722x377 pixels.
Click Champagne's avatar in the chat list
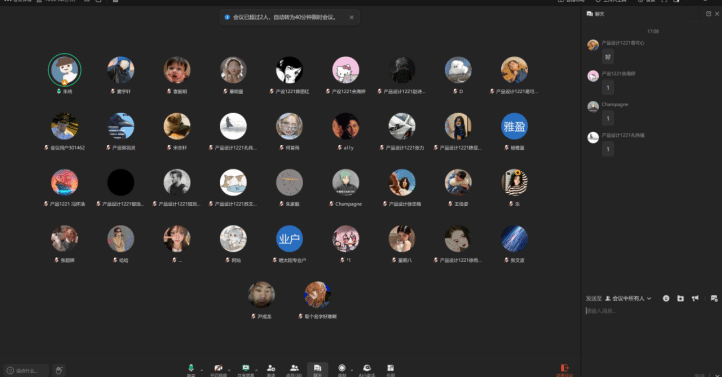tap(593, 106)
